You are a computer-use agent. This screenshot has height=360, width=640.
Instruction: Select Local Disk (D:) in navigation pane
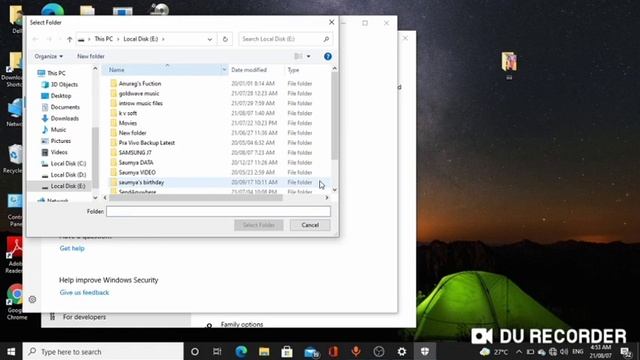click(x=64, y=175)
